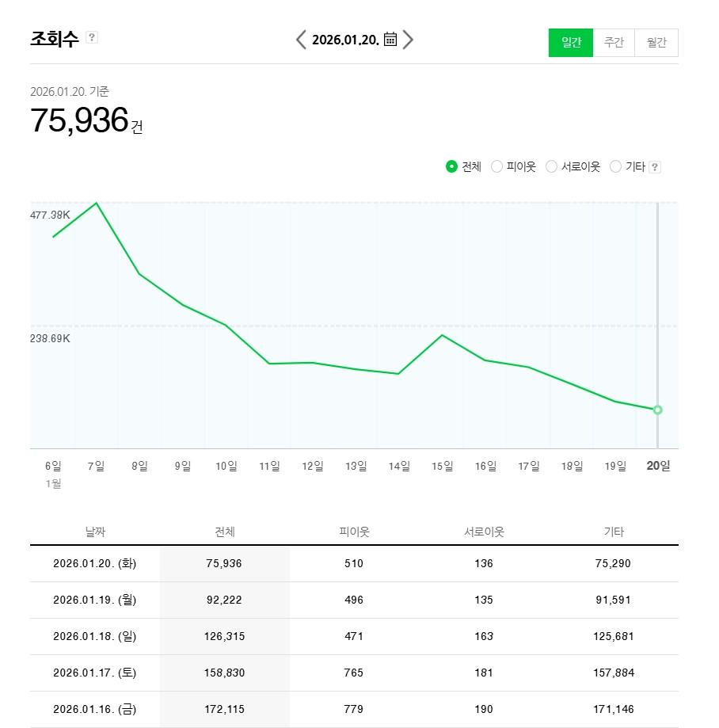This screenshot has width=719, height=728.
Task: Click total value 172,115 in table
Action: tap(224, 710)
